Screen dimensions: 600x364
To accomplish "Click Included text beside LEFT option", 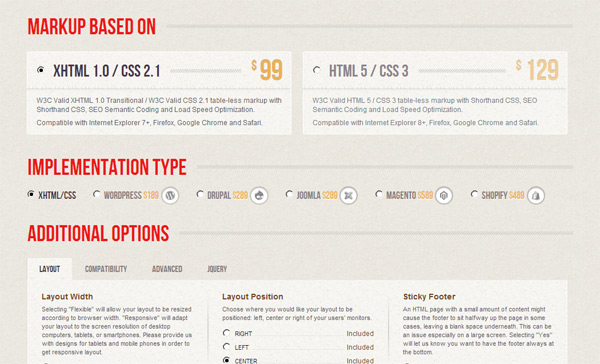I will (x=360, y=347).
